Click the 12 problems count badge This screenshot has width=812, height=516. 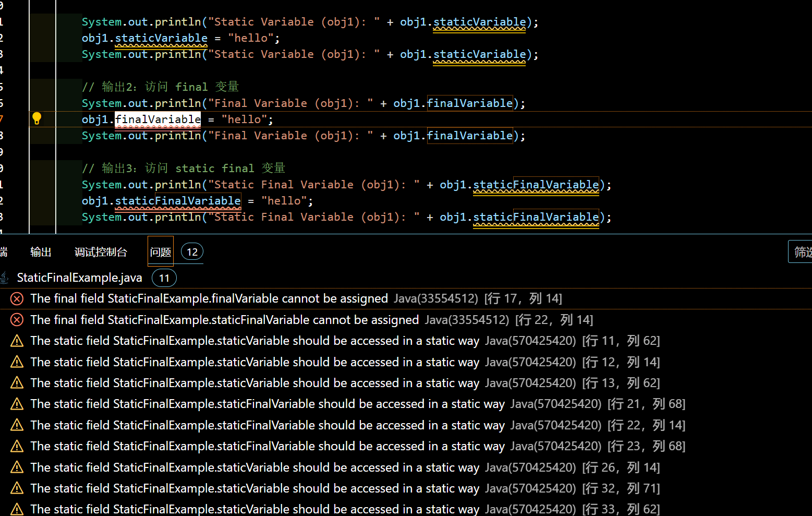coord(192,252)
